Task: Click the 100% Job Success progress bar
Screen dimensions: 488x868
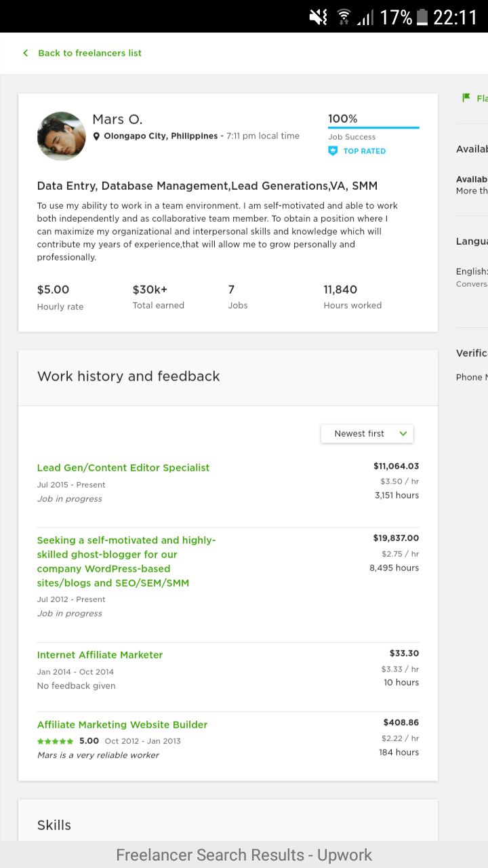Action: tap(373, 127)
